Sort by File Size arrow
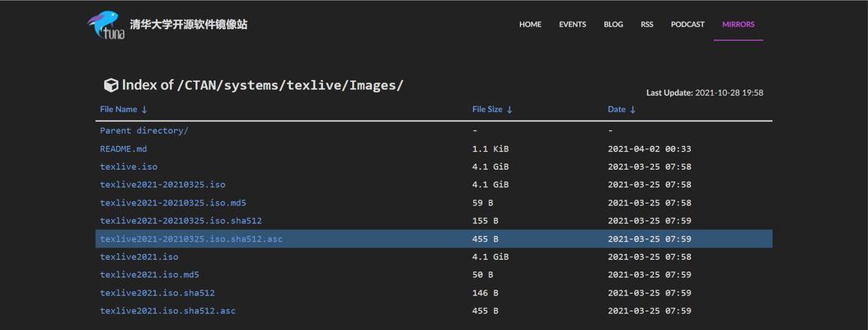The image size is (868, 330). [510, 110]
